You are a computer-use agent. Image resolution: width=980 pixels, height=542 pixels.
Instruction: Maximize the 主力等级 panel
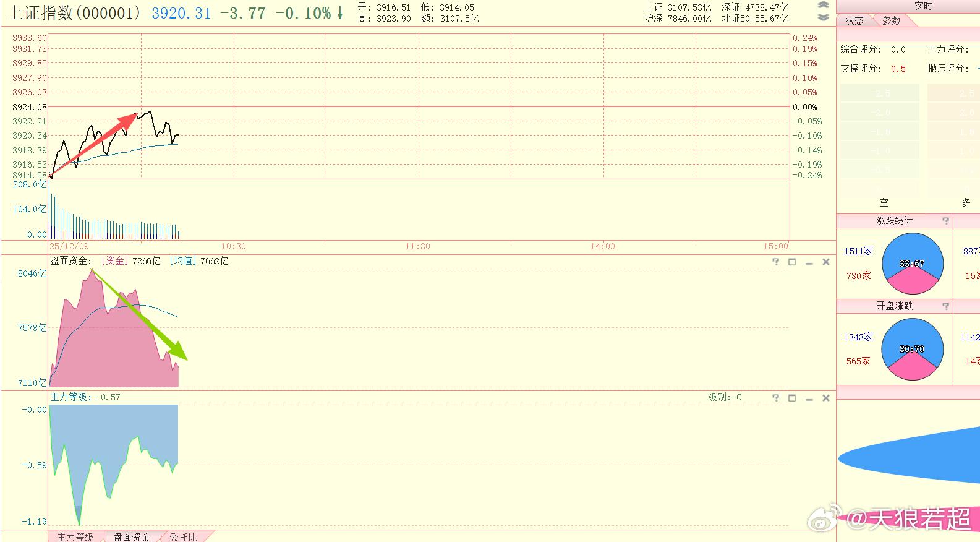[792, 398]
